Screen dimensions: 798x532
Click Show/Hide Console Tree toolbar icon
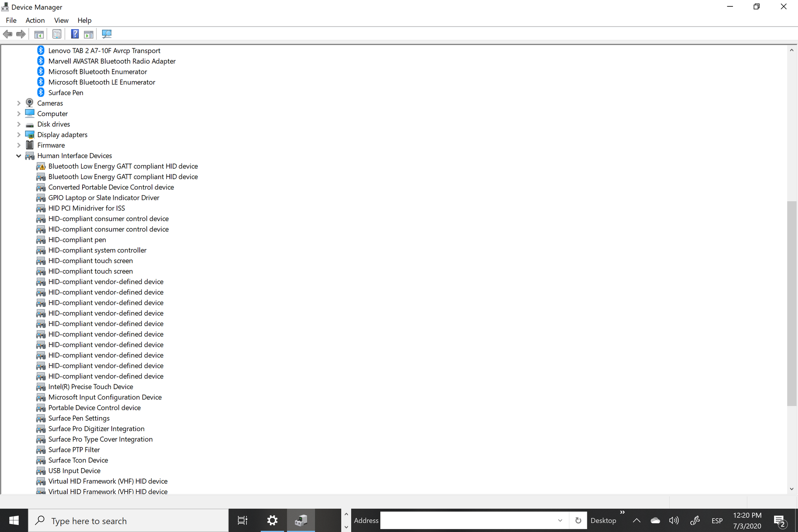coord(39,34)
